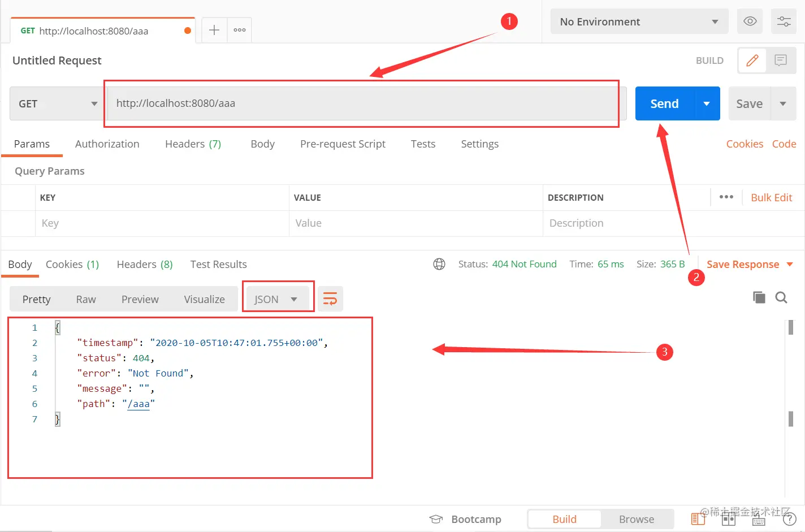Open the request Body tab
This screenshot has width=805, height=532.
(x=263, y=144)
